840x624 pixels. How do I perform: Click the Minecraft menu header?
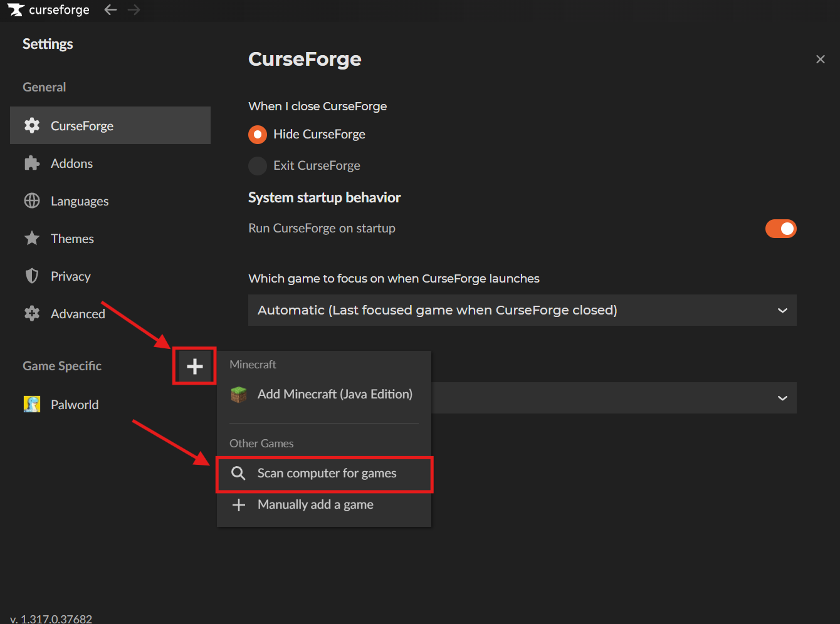tap(253, 365)
